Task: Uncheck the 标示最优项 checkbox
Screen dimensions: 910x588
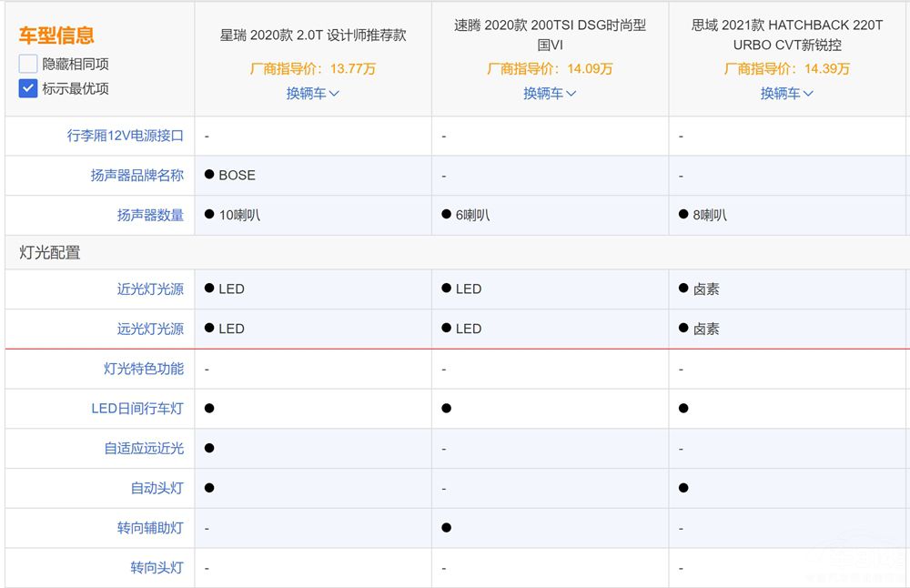Action: click(x=28, y=89)
